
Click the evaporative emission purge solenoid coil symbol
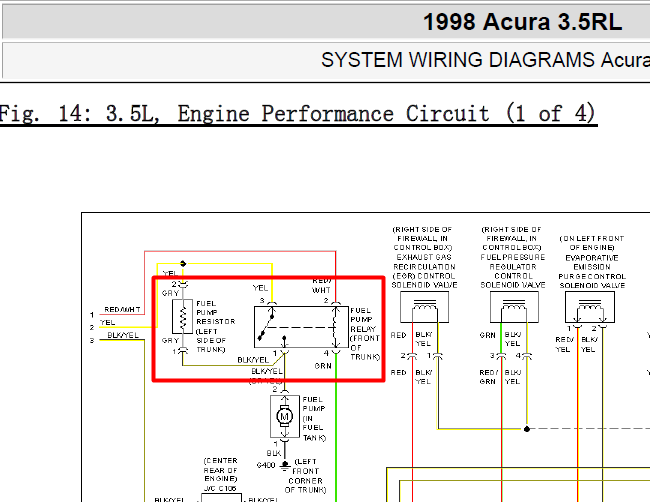point(590,307)
